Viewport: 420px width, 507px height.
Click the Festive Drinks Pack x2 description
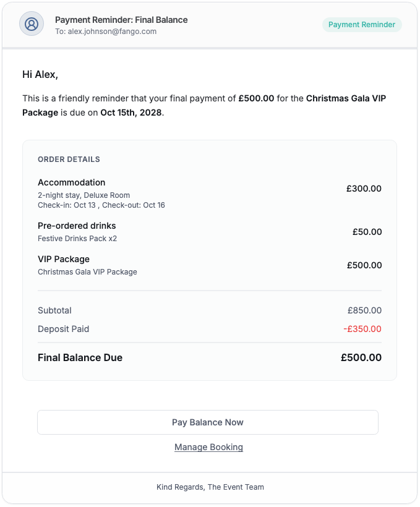click(77, 238)
